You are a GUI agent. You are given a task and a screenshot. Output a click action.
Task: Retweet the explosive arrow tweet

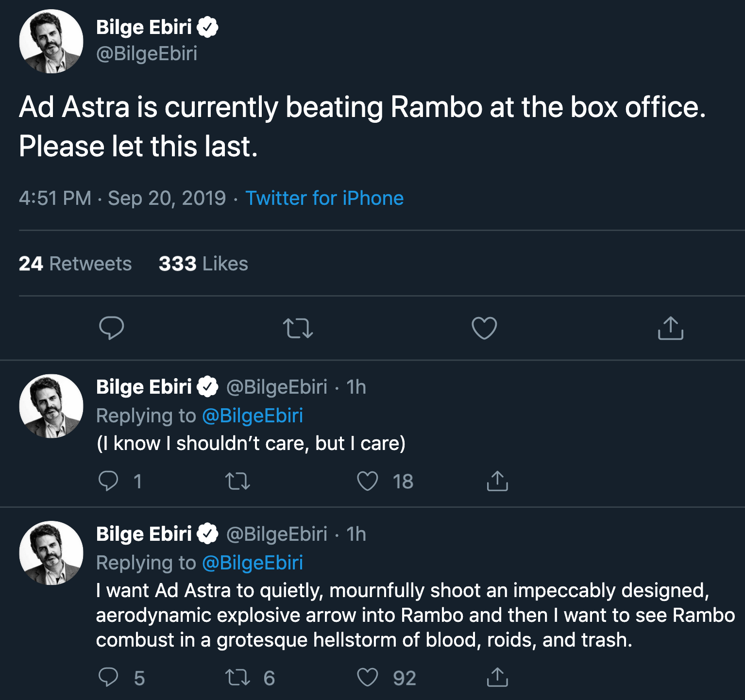pyautogui.click(x=237, y=677)
